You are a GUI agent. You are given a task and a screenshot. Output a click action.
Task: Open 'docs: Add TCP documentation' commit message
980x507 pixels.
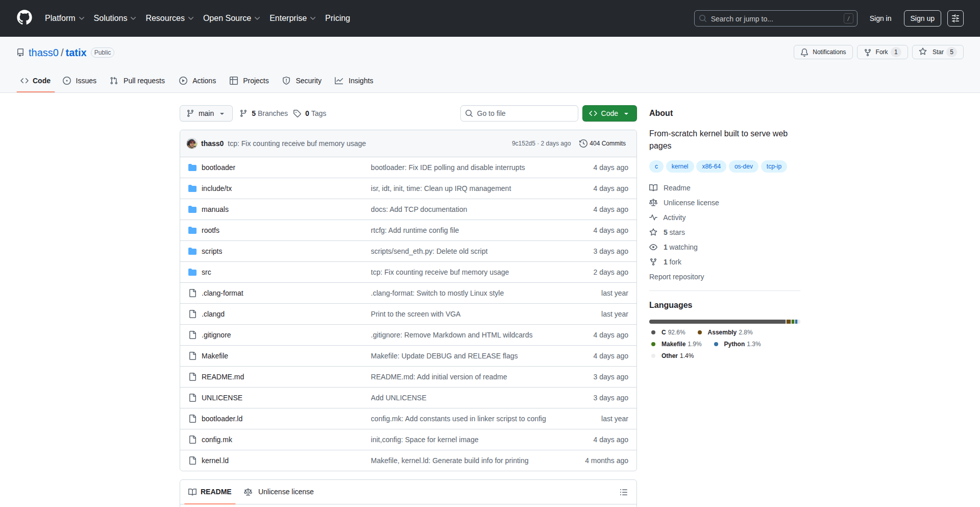click(419, 209)
